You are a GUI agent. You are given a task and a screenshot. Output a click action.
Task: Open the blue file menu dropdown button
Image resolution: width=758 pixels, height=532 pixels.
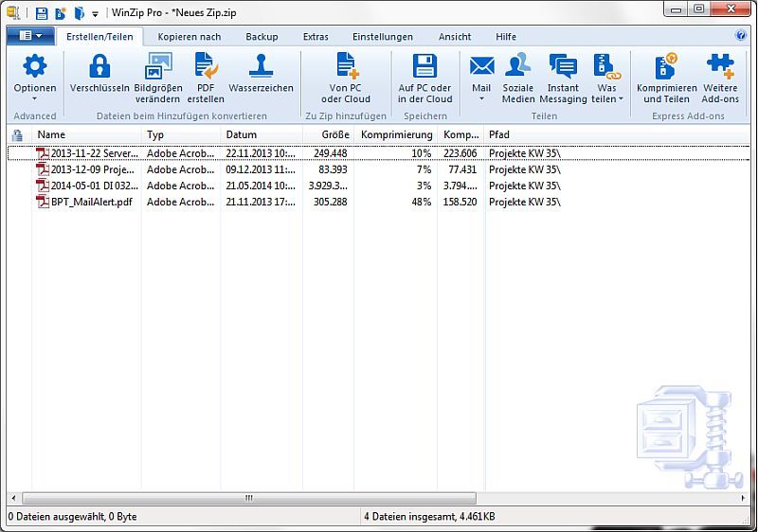point(31,36)
